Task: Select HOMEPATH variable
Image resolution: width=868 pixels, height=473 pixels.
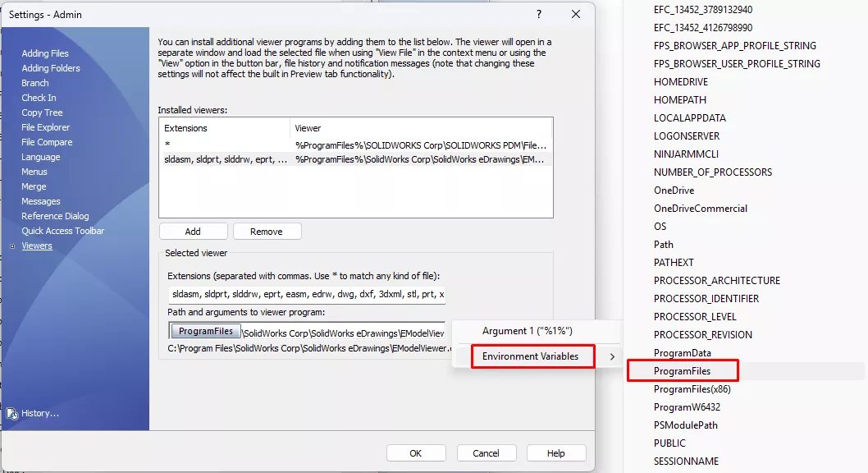Action: pos(680,100)
